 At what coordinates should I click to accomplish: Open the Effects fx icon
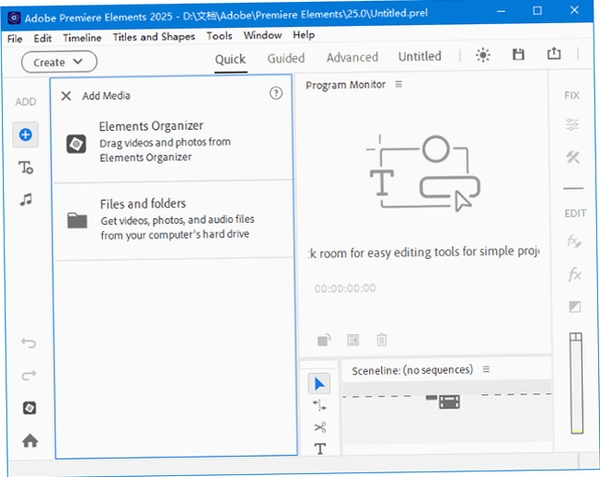tap(575, 274)
